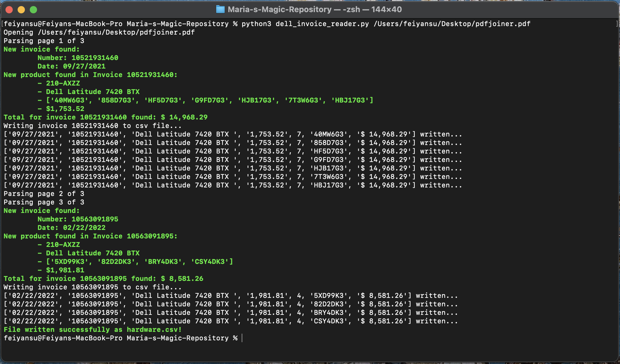Click 'Parsing page 2 of 3' line

[x=44, y=194]
